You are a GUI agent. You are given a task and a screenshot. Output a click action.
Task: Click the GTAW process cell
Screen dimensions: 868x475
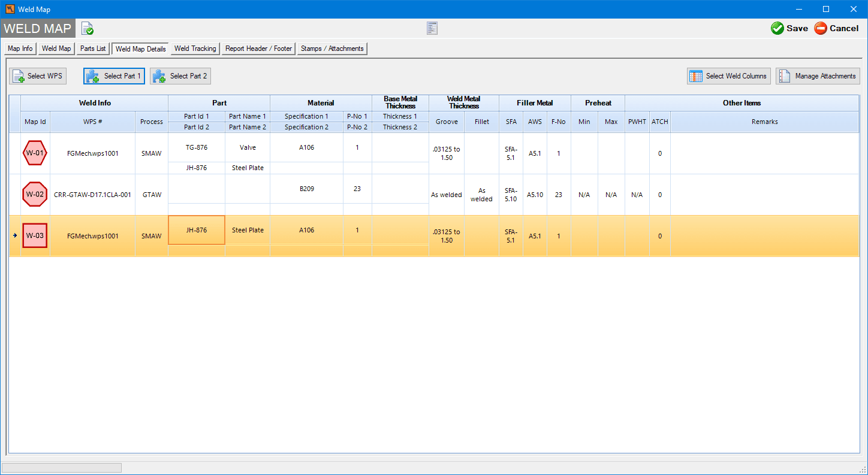coord(152,195)
